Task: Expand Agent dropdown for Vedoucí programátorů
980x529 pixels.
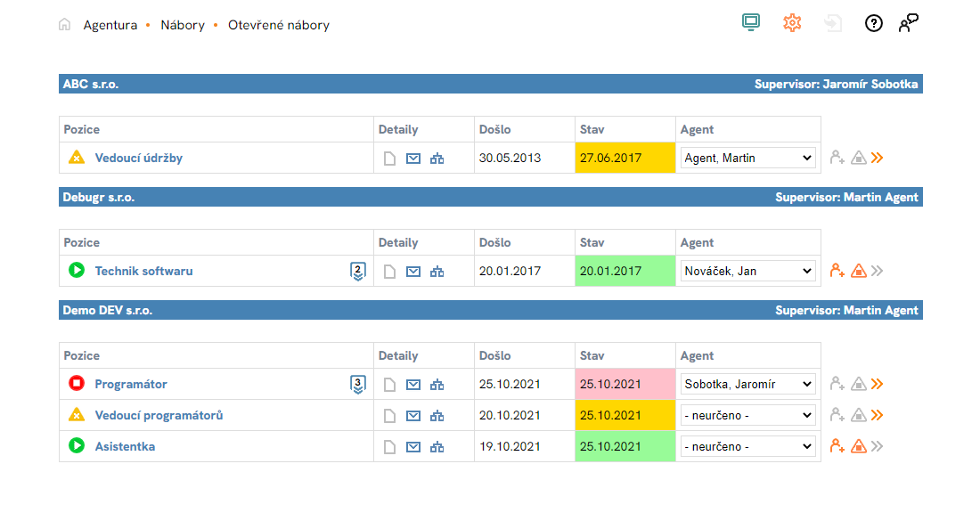Action: point(747,415)
